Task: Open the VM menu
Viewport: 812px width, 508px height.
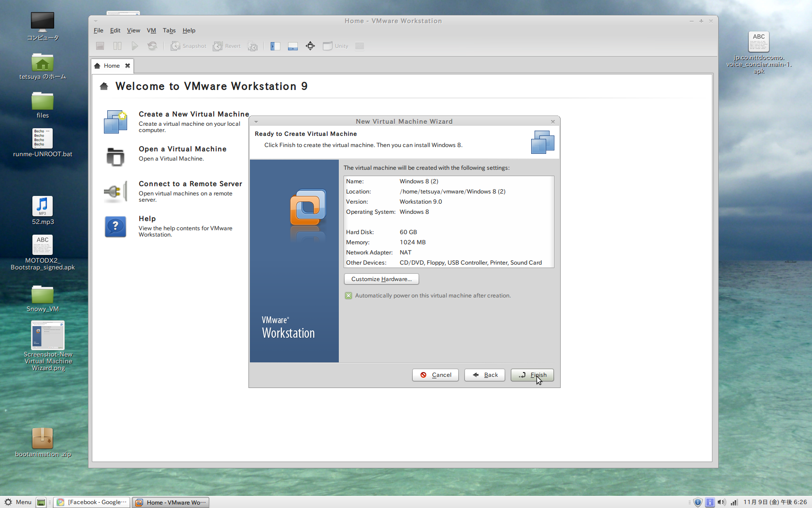Action: coord(151,30)
